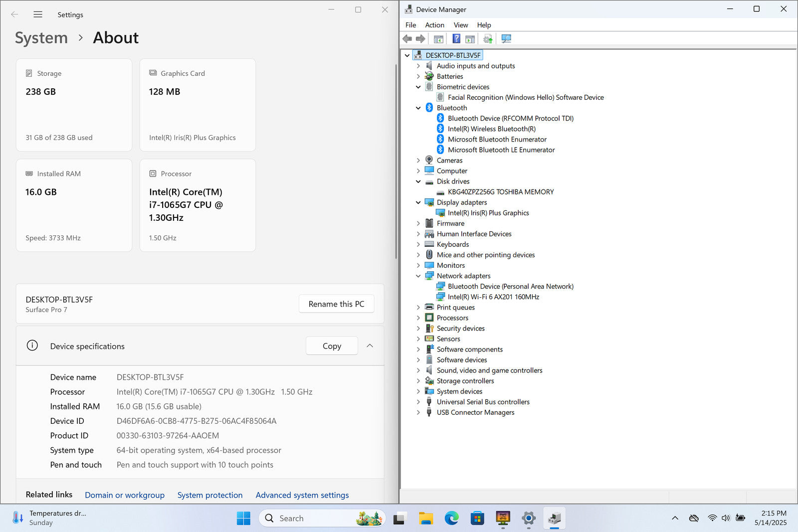Open File Explorer from the taskbar

425,519
